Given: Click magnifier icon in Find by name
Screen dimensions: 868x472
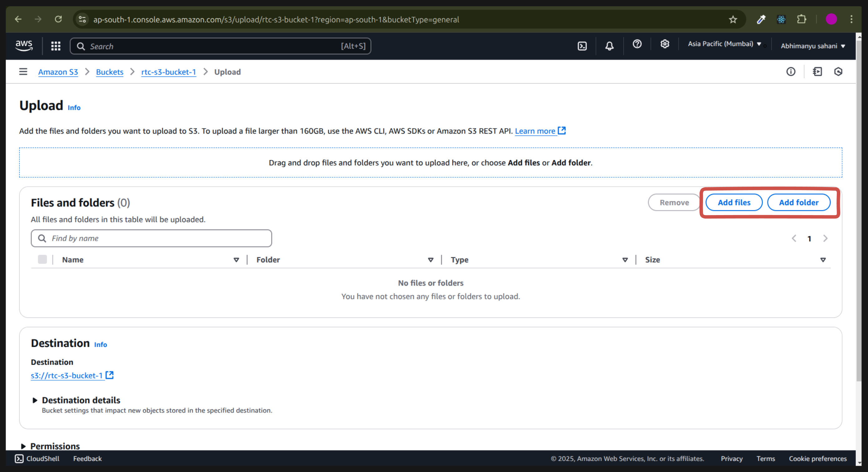Looking at the screenshot, I should 42,238.
